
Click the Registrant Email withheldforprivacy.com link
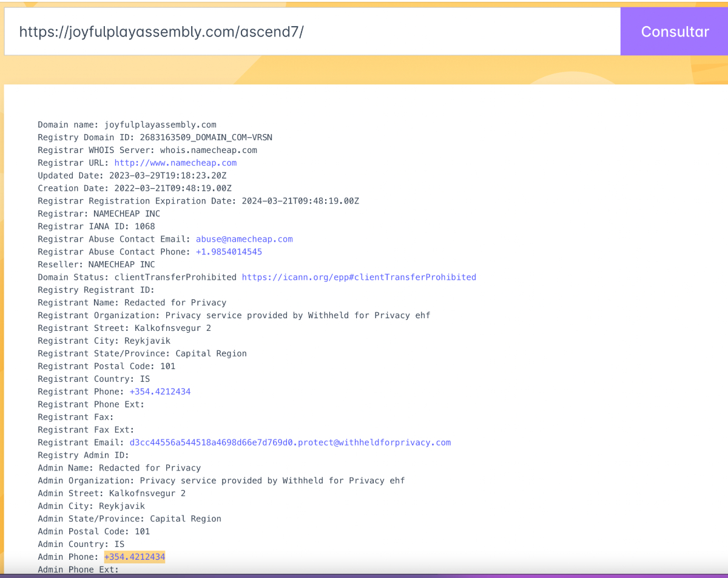click(x=290, y=443)
